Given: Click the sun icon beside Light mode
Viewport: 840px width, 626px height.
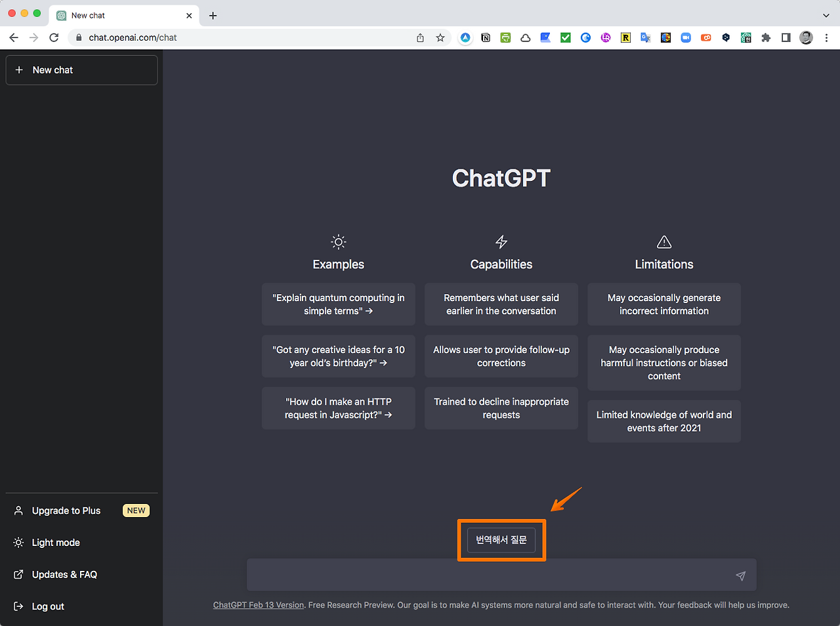Looking at the screenshot, I should coord(18,543).
